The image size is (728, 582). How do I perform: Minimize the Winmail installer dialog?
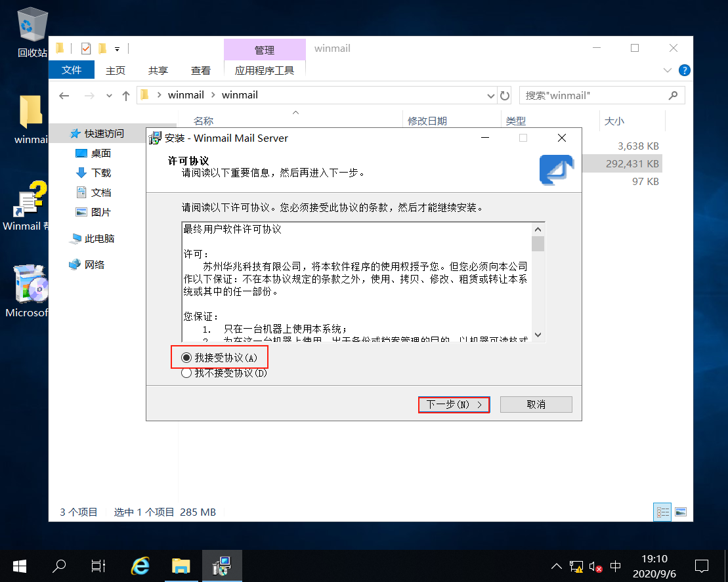(485, 138)
